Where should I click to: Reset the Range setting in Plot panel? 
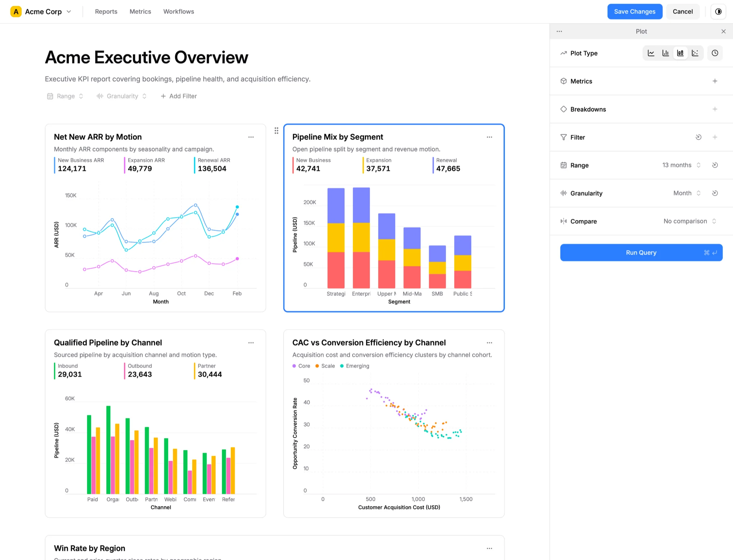coord(715,165)
